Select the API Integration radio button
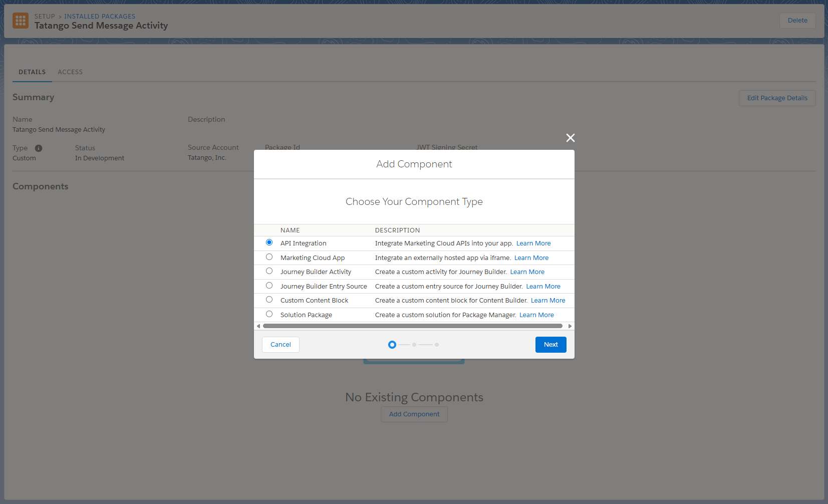The height and width of the screenshot is (504, 828). pyautogui.click(x=269, y=242)
